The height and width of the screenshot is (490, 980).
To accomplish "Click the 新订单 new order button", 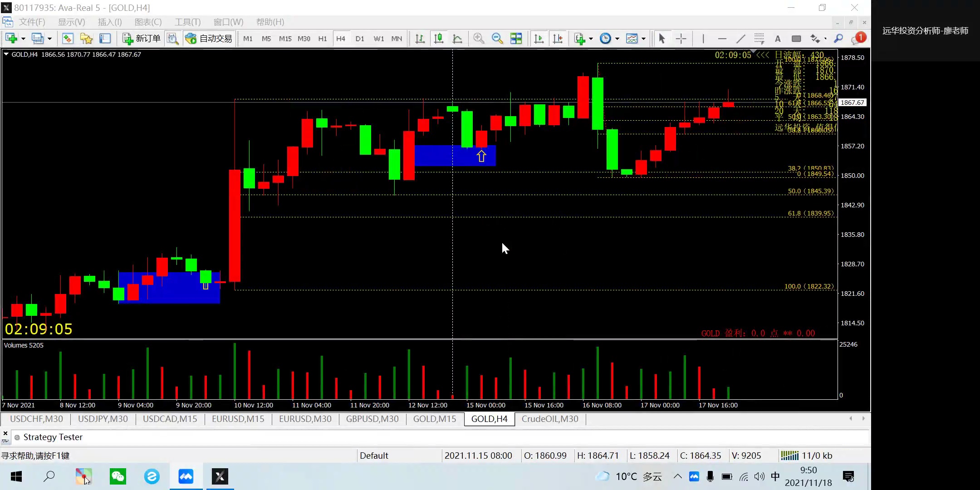I will (x=142, y=39).
